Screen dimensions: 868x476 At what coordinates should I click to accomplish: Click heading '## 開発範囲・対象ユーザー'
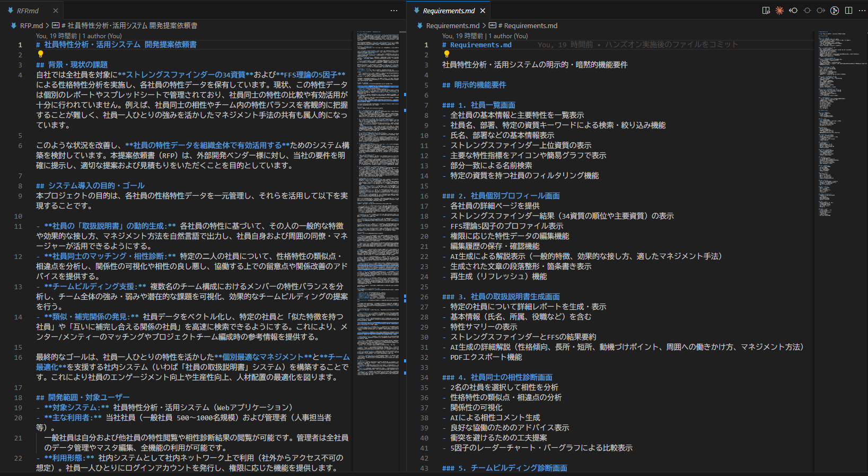(x=83, y=397)
